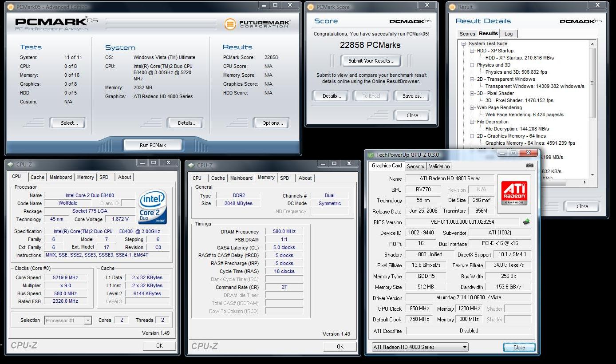Click the Memory Type GDDR5 field
Image resolution: width=616 pixels, height=364 pixels.
(426, 276)
